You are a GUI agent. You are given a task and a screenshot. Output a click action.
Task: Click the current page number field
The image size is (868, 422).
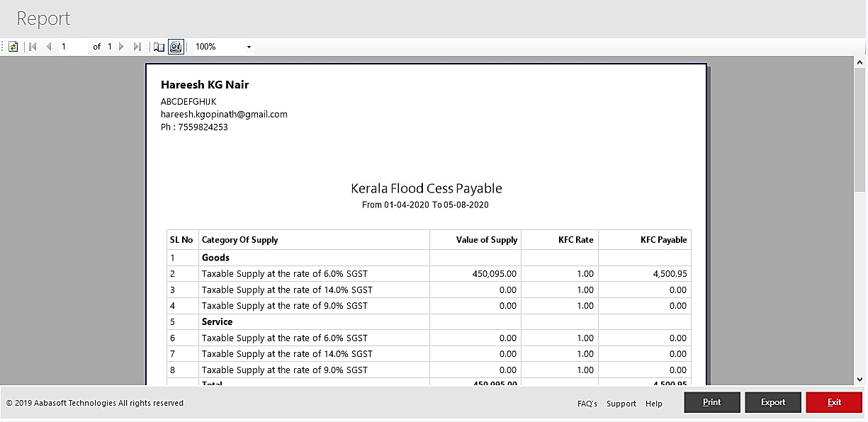72,47
